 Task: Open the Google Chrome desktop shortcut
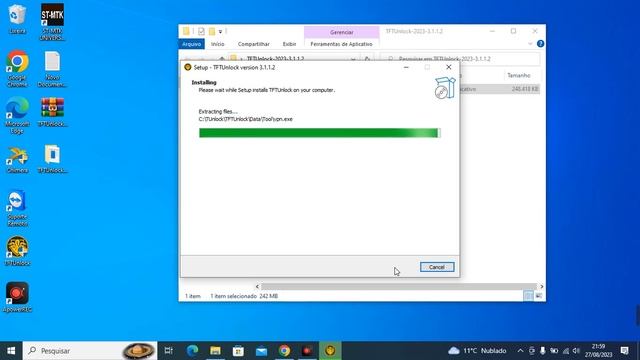(x=17, y=69)
